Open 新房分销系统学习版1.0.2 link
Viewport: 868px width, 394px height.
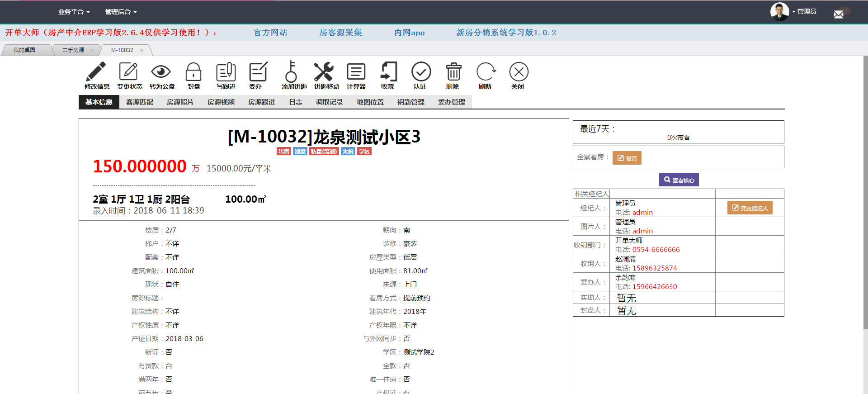(506, 33)
